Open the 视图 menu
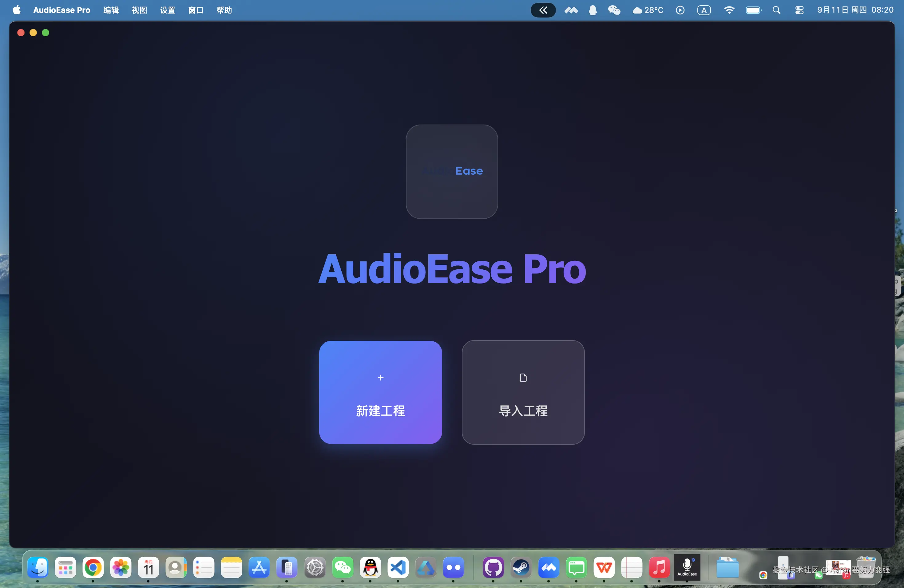This screenshot has height=588, width=904. coord(139,10)
